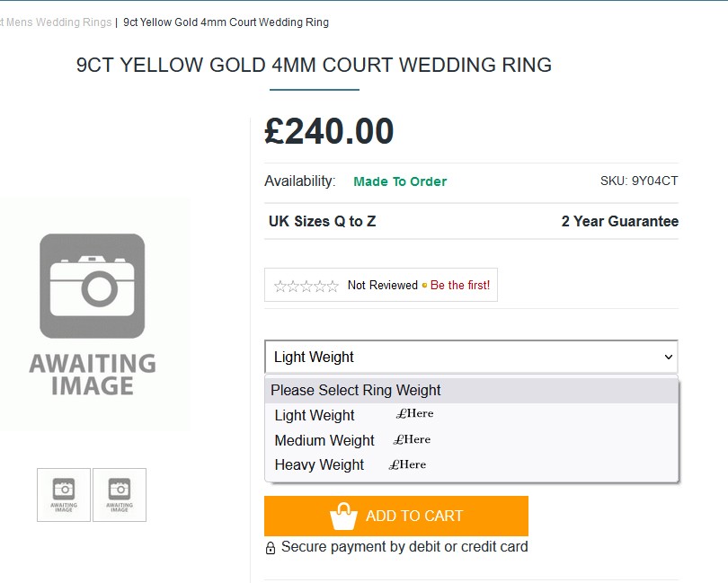The height and width of the screenshot is (583, 728).
Task: Select the second awaiting-image thumbnail
Action: (120, 494)
